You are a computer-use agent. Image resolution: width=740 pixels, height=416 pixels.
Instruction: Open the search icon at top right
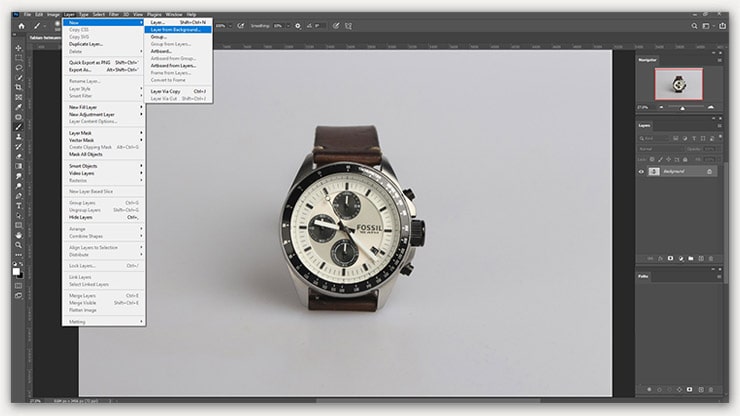(694, 26)
